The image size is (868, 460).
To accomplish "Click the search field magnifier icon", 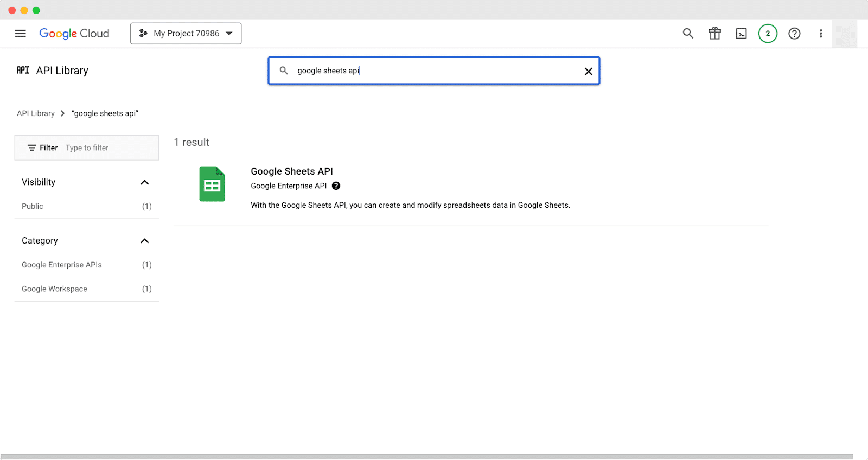I will (284, 71).
